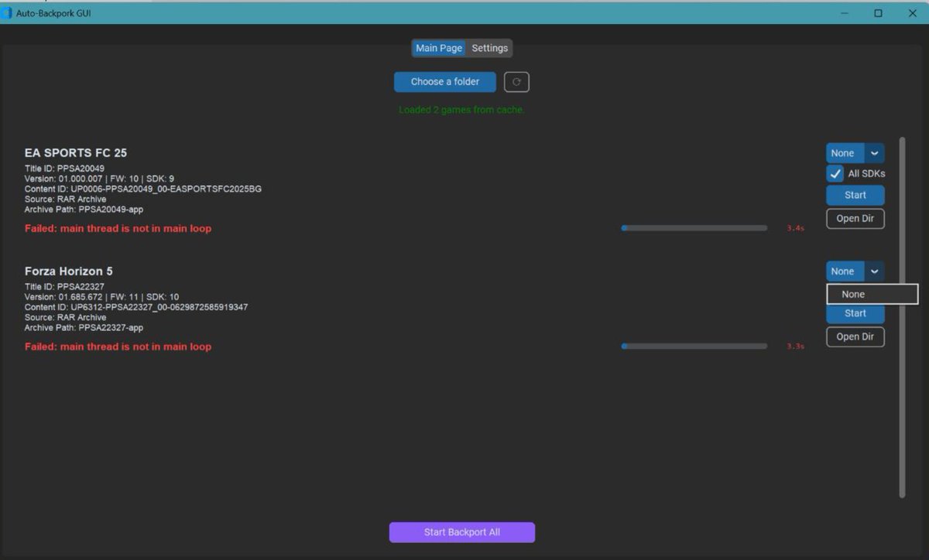
Task: Click the Version: 01.000.007 line
Action: click(x=99, y=179)
